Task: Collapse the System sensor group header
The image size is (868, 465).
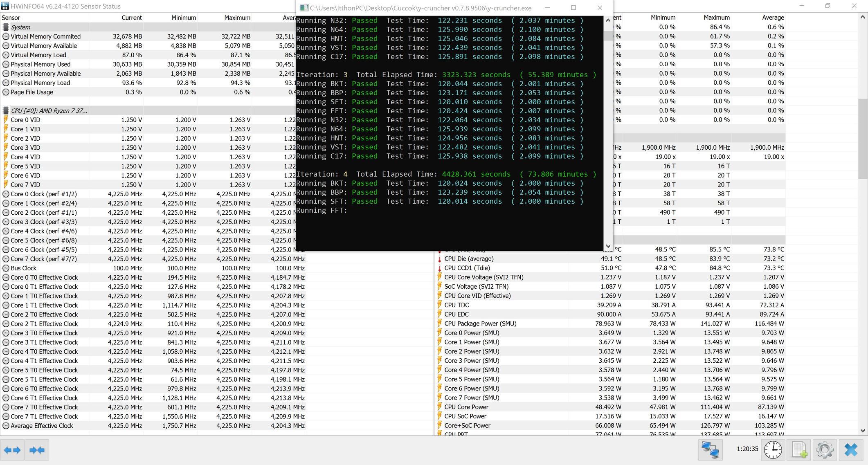Action: click(x=147, y=27)
